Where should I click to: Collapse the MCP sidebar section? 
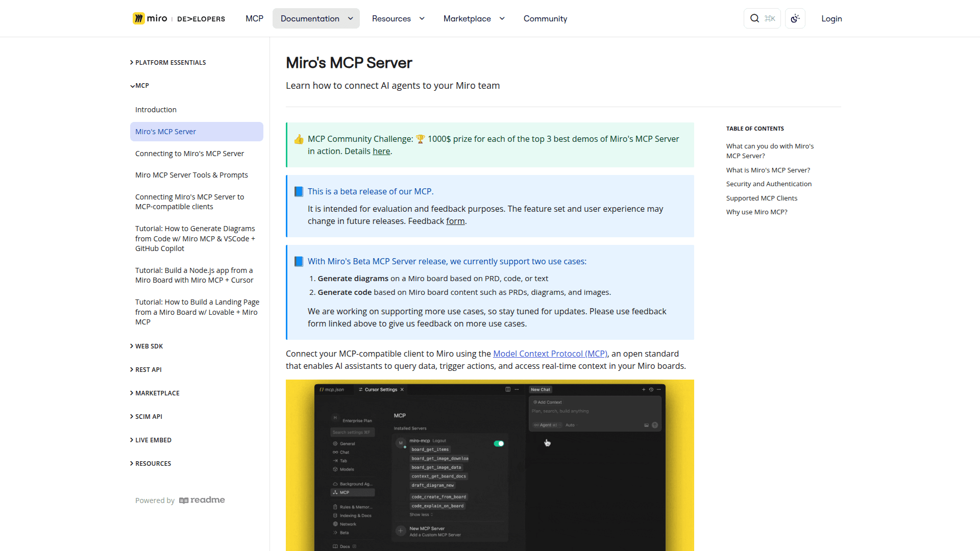coord(141,85)
